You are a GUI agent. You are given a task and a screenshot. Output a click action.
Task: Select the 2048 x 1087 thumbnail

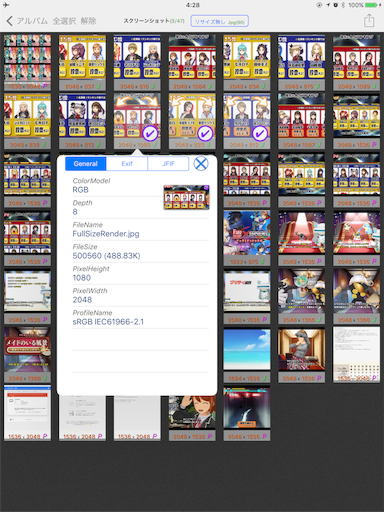tap(302, 121)
